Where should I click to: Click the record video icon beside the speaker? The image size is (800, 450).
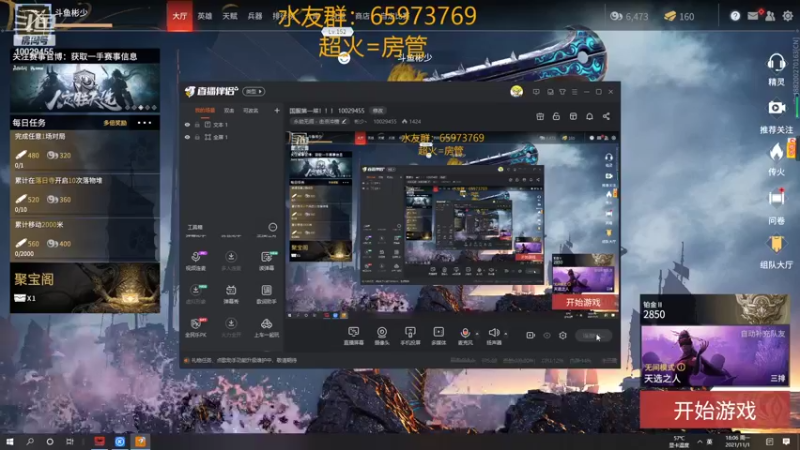[x=531, y=335]
